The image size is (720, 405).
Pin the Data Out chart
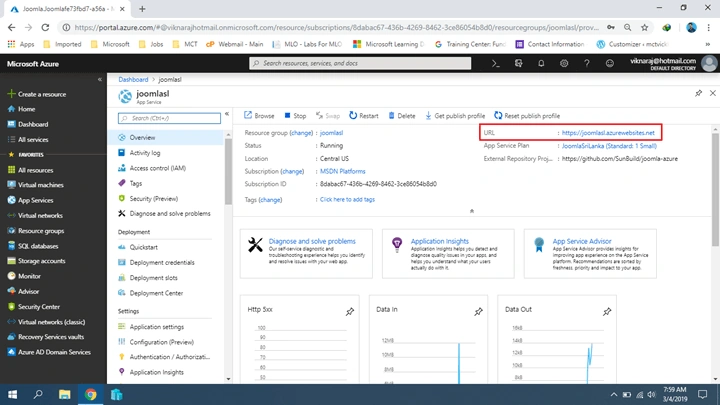pos(607,312)
